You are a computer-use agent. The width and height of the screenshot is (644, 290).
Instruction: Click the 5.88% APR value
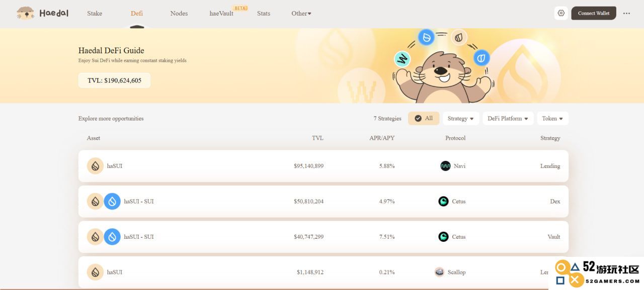[x=387, y=166]
